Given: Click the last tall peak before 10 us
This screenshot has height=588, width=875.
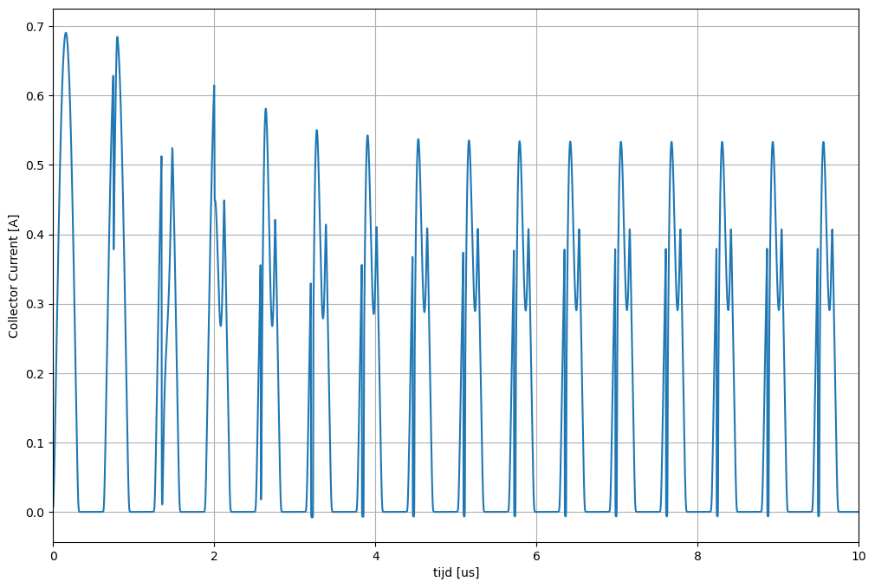Looking at the screenshot, I should point(823,142).
